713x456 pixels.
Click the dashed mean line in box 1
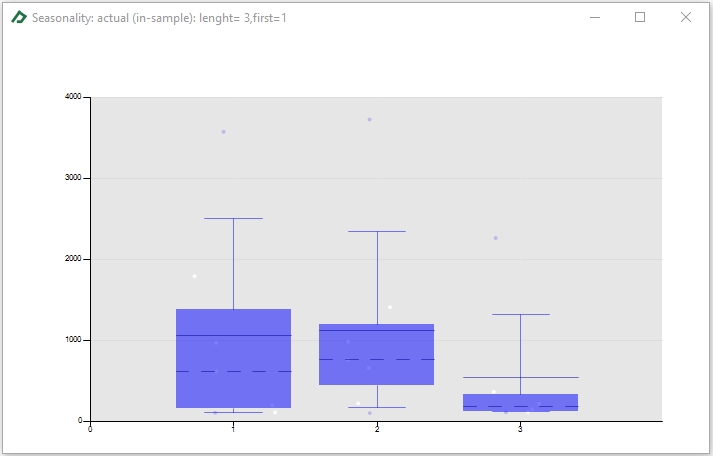pyautogui.click(x=233, y=371)
